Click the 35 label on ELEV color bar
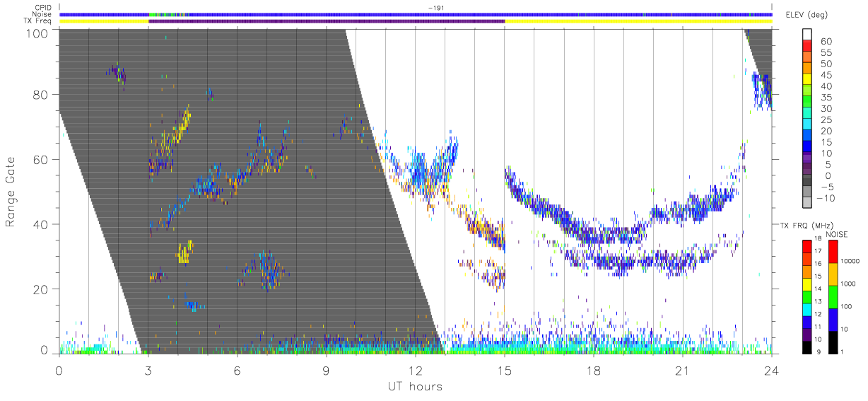868x401 pixels. pos(826,98)
